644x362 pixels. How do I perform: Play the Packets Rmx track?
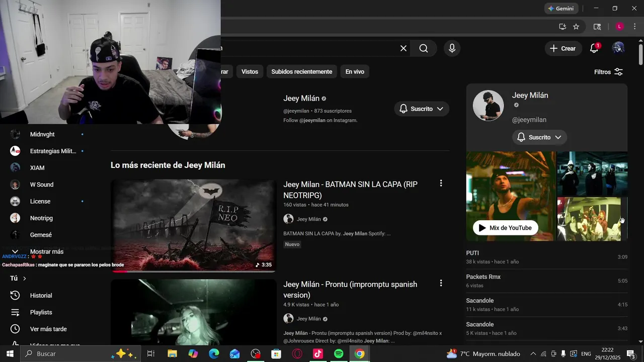(x=547, y=281)
